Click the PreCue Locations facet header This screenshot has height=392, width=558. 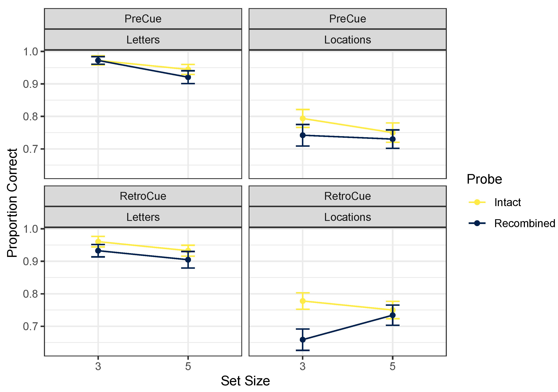pos(348,29)
